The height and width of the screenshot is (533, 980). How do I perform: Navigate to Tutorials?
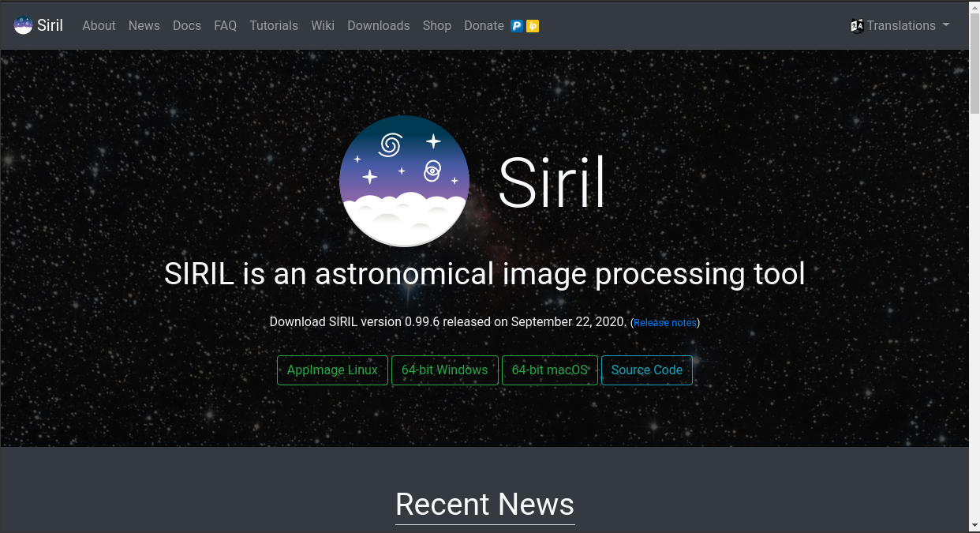point(274,25)
